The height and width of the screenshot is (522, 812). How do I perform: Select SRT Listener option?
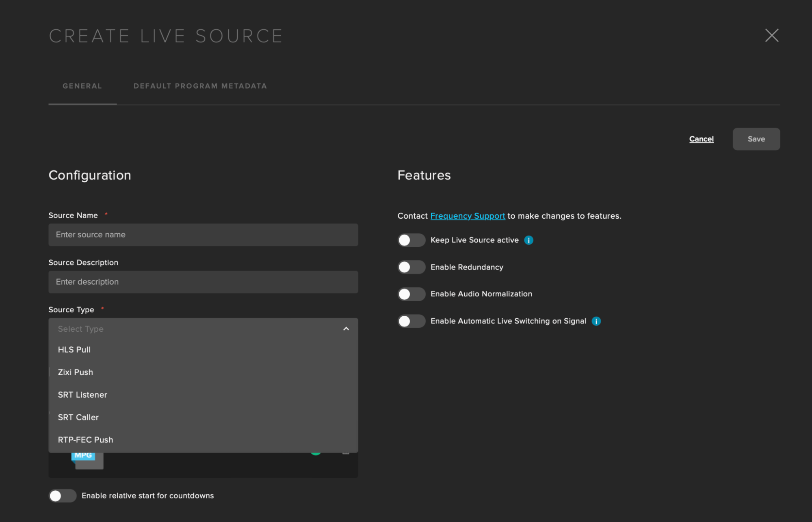pos(82,395)
